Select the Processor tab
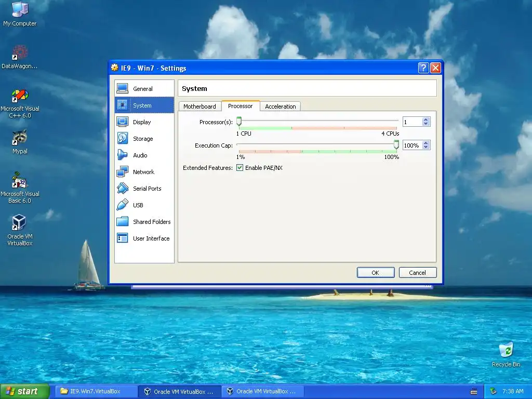 [240, 106]
